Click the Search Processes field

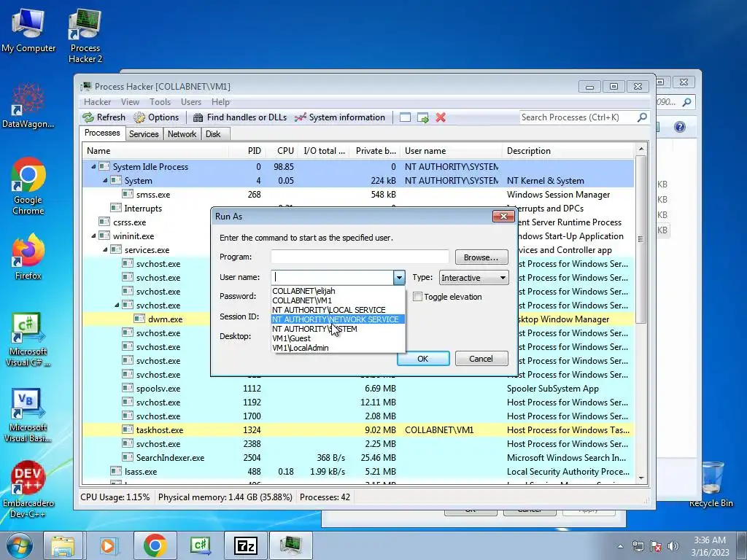[x=578, y=117]
